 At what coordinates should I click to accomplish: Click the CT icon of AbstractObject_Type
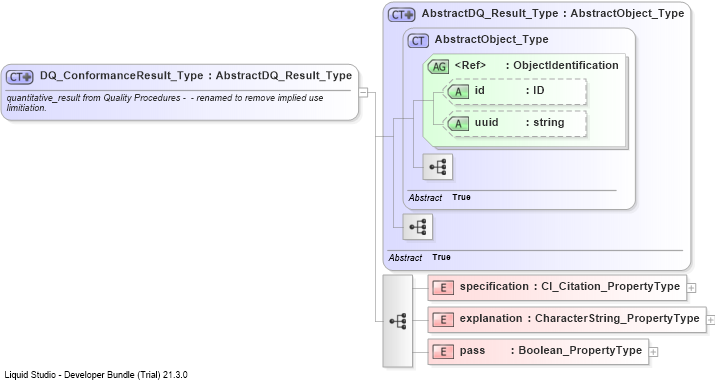[x=418, y=41]
